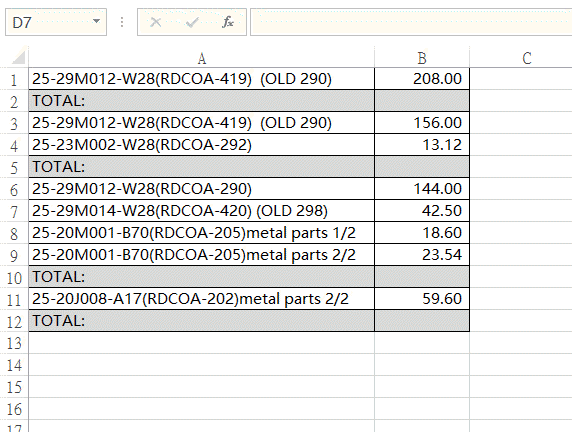Select cell 25-29M012-W28(RDCOA-290)

point(201,189)
